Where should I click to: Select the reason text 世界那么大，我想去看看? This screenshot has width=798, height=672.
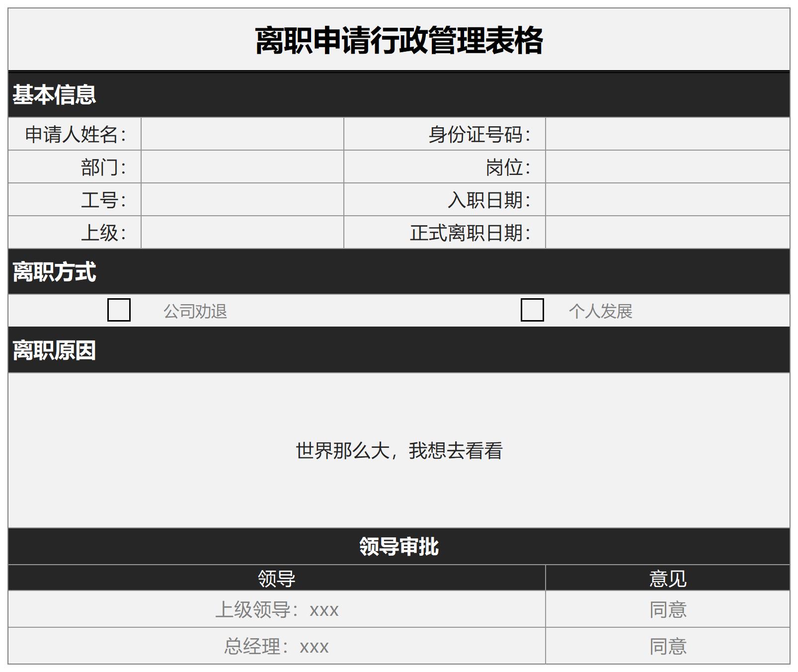399,451
